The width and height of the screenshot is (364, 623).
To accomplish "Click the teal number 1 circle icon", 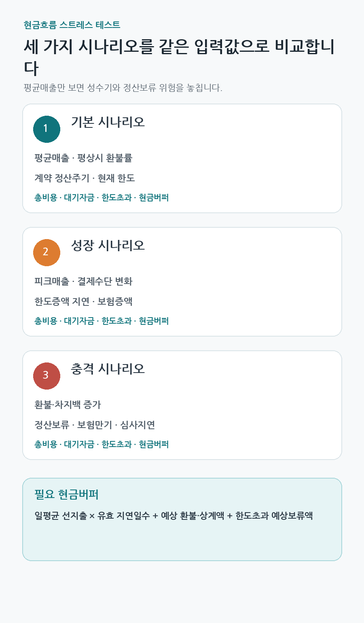I will pyautogui.click(x=47, y=129).
